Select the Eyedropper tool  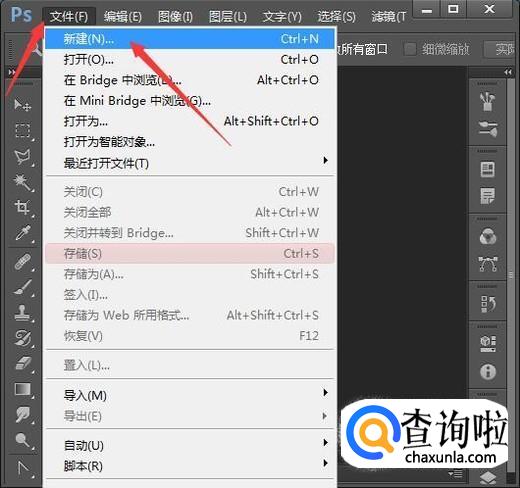point(23,233)
